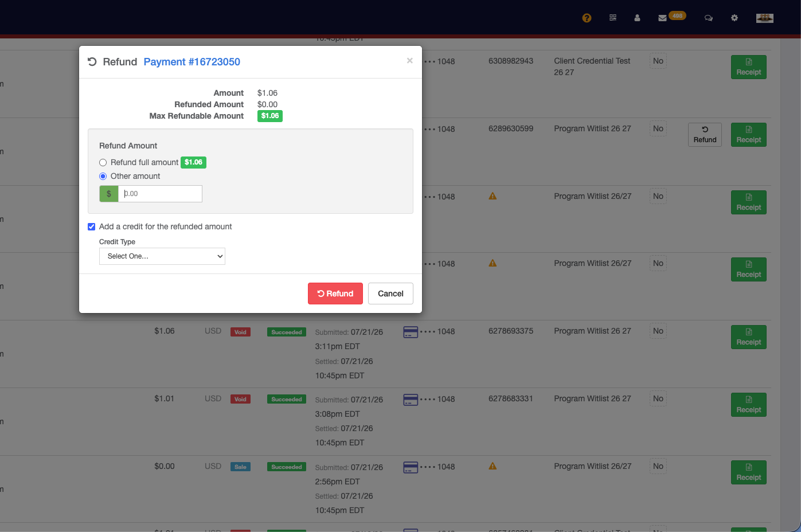
Task: Uncheck Add a credit for the refunded amount
Action: (x=91, y=227)
